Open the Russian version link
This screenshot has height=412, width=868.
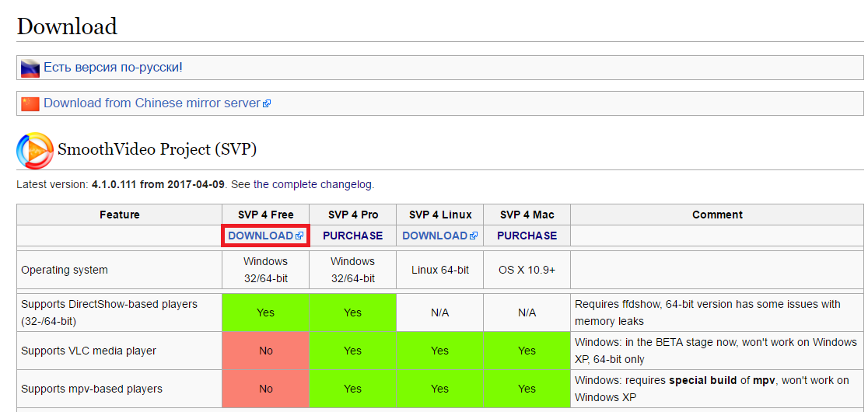pyautogui.click(x=113, y=68)
